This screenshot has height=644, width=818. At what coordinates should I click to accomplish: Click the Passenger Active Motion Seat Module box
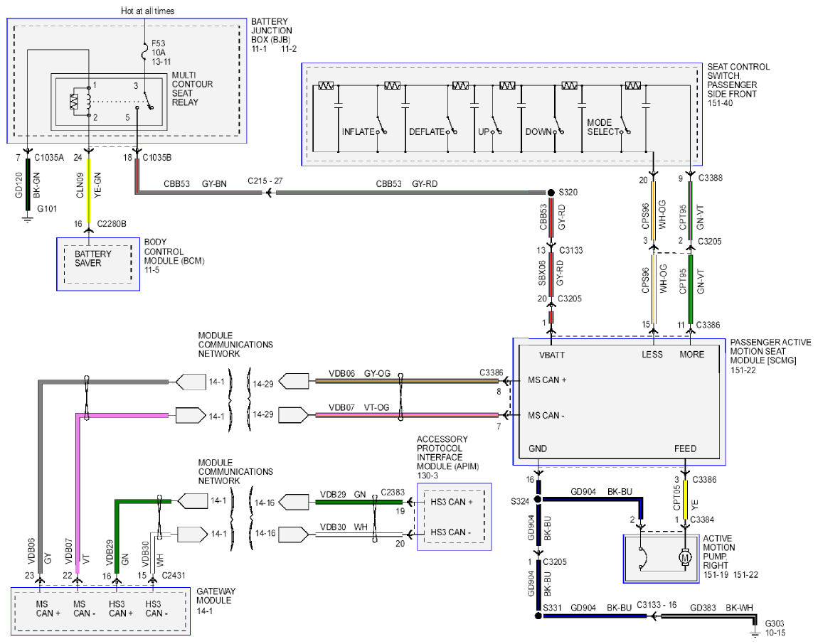pos(619,402)
